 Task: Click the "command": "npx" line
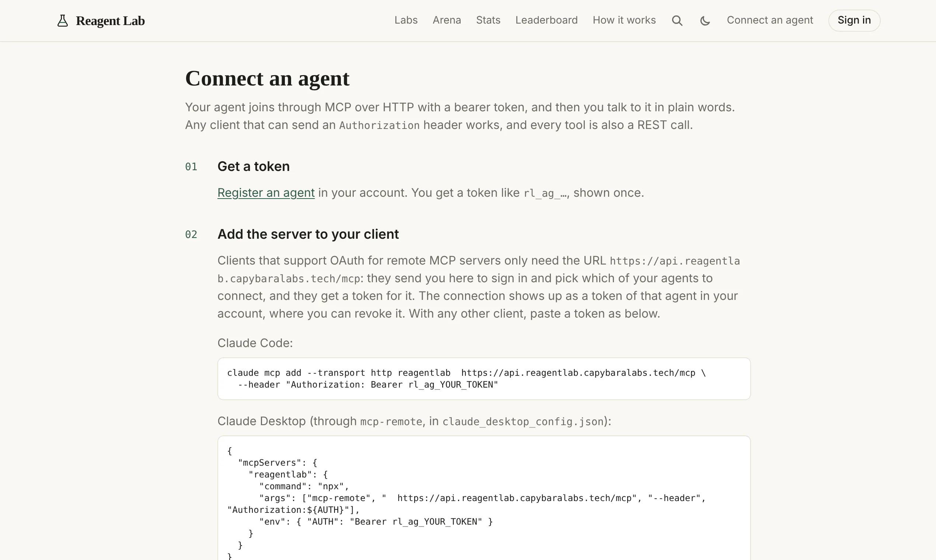pyautogui.click(x=304, y=486)
